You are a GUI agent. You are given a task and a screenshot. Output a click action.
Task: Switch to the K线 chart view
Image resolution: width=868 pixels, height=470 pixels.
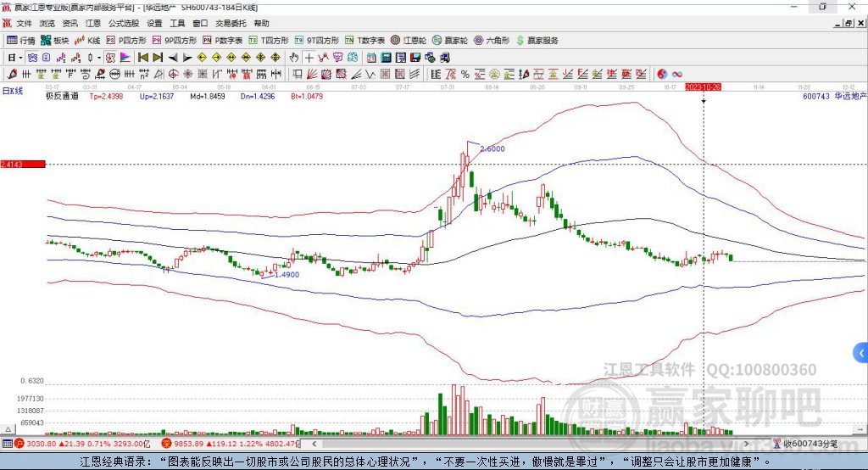click(87, 41)
